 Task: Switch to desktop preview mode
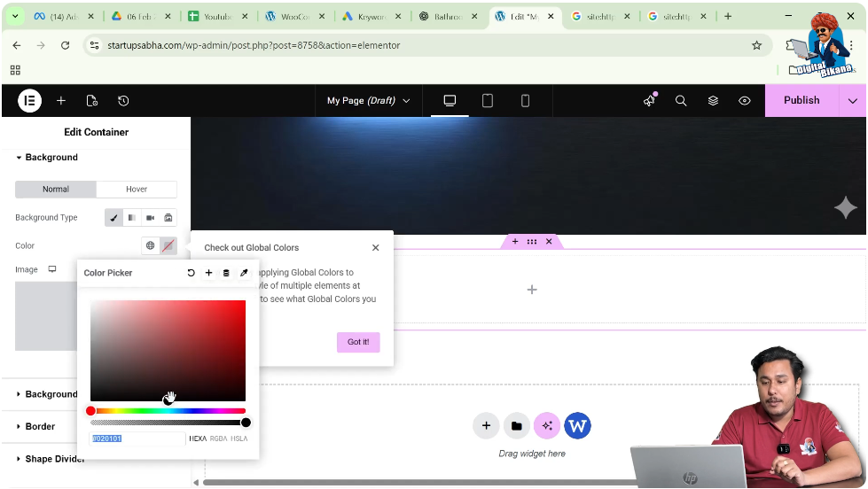click(450, 101)
